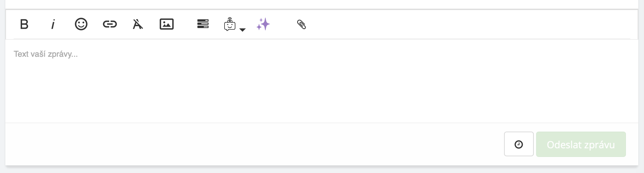Viewport: 644px width, 173px height.
Task: Insert a hyperlink with the chain icon
Action: point(110,24)
